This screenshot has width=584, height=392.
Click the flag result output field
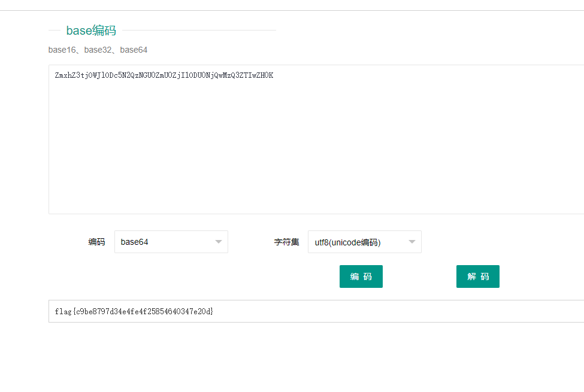tap(316, 311)
